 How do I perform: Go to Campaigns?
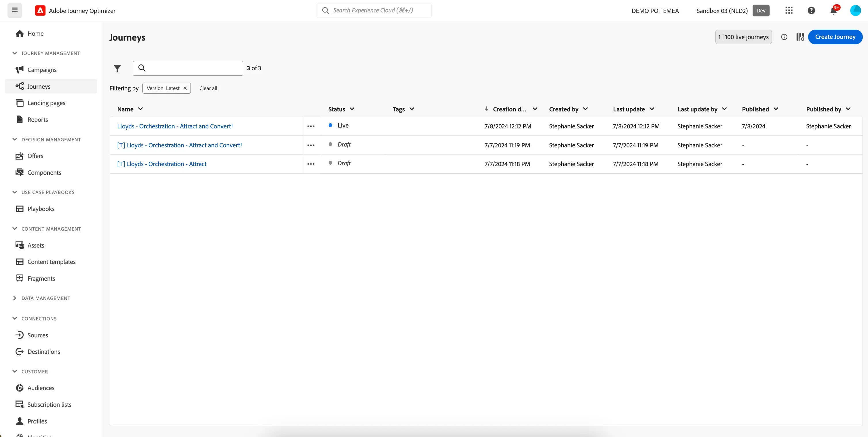click(42, 70)
